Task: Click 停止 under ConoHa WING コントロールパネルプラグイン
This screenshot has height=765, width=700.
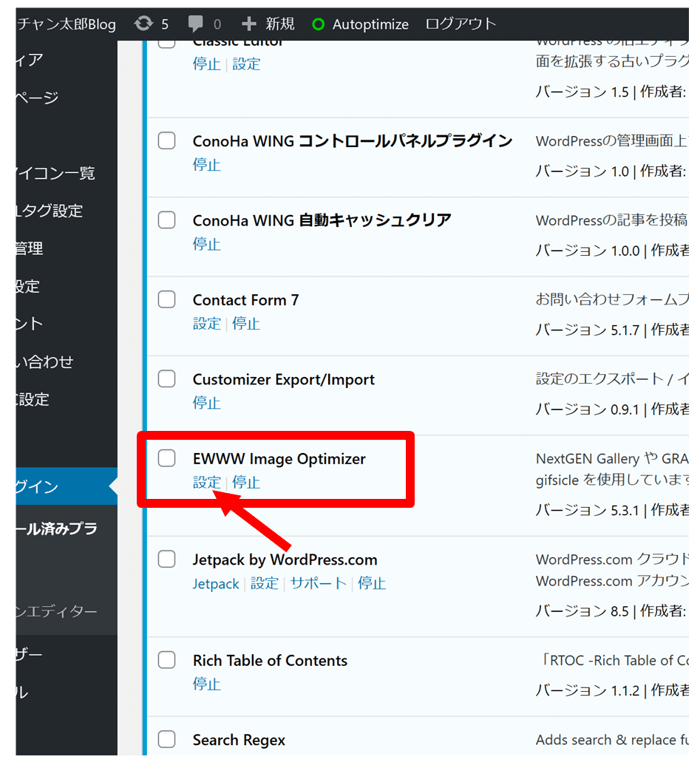Action: pyautogui.click(x=206, y=165)
